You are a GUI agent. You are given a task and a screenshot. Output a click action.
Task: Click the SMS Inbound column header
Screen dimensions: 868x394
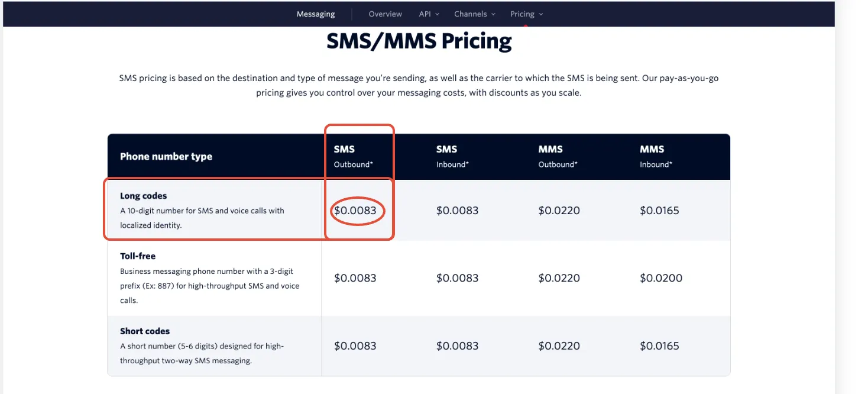tap(452, 156)
